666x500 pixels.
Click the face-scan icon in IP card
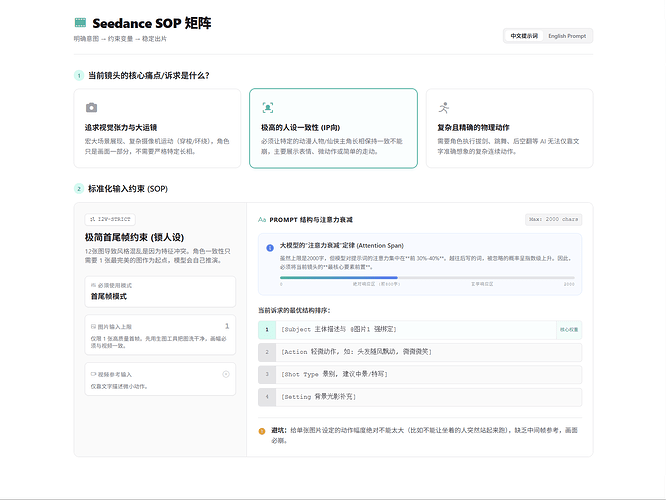click(x=268, y=107)
